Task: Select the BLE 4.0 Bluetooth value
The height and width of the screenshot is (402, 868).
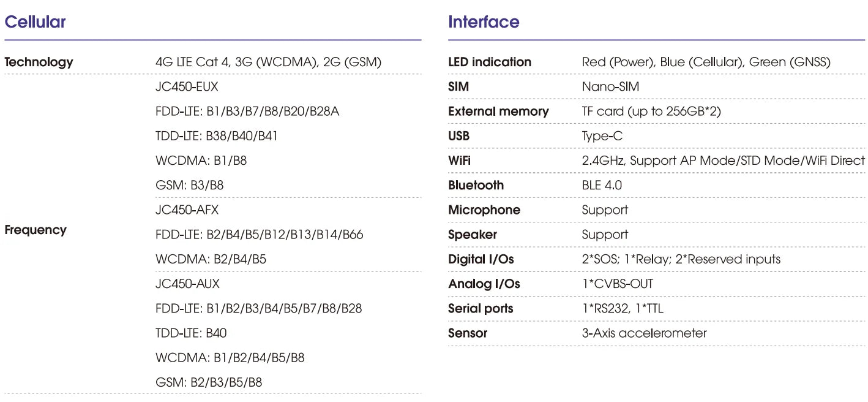Action: [x=602, y=185]
